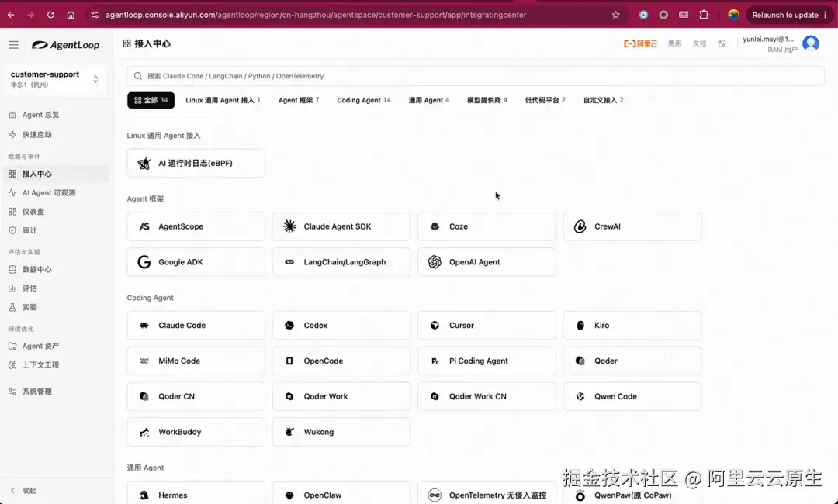This screenshot has height=504, width=838.
Task: Click the 系统管理 settings icon
Action: tap(12, 392)
